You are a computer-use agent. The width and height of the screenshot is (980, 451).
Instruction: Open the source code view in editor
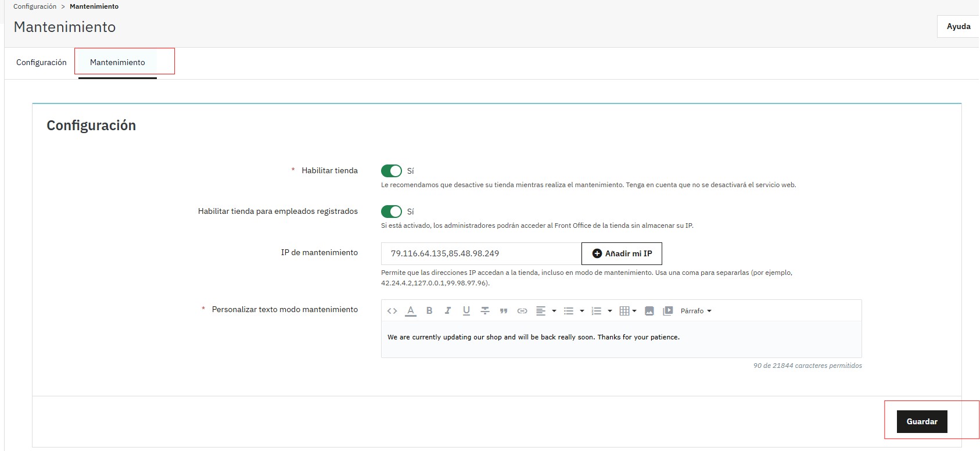392,311
